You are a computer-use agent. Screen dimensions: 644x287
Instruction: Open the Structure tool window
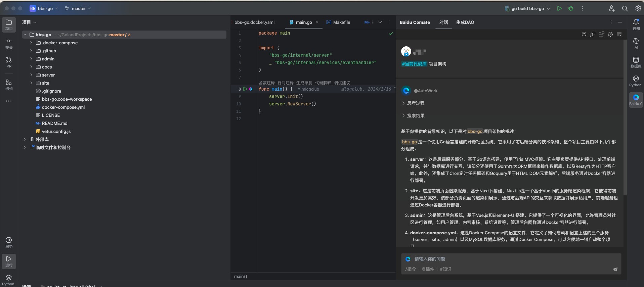(x=9, y=85)
